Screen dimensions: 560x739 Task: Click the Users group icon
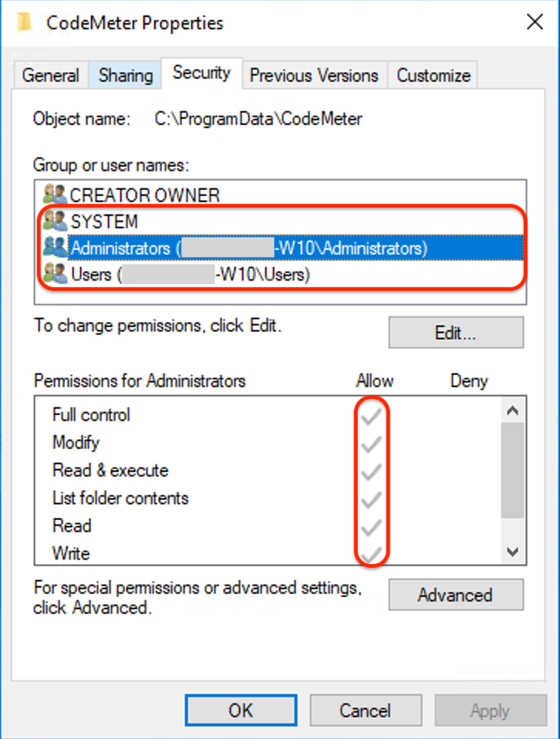coord(56,273)
